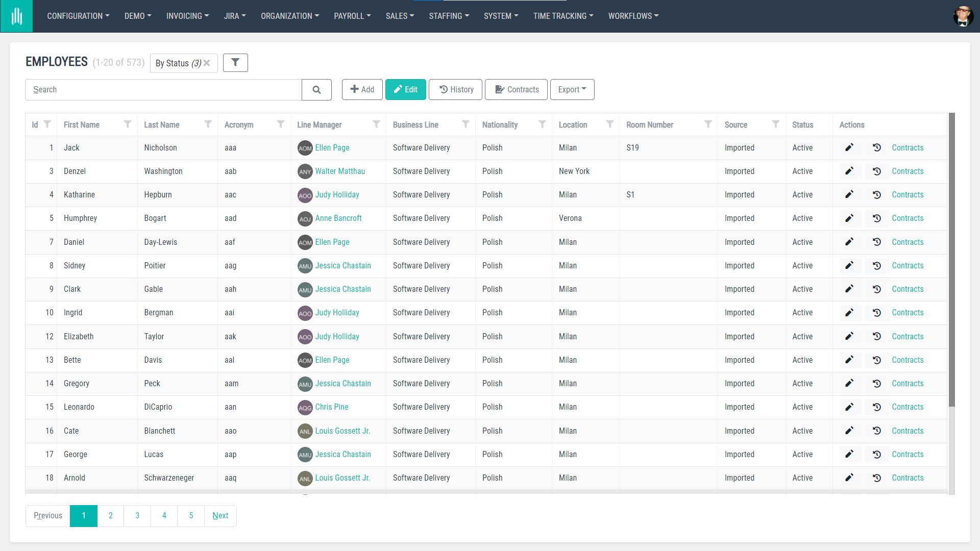
Task: Open history clock icon for Denzel Washington
Action: (x=876, y=171)
